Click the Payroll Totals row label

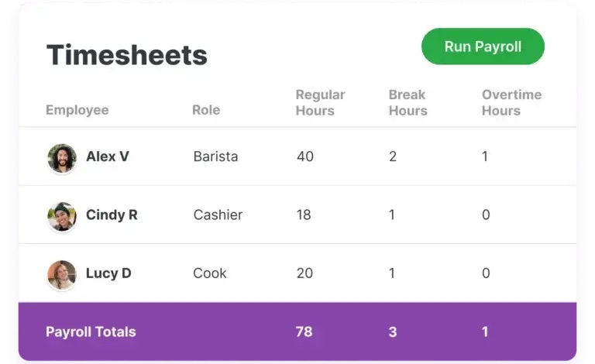(x=91, y=331)
